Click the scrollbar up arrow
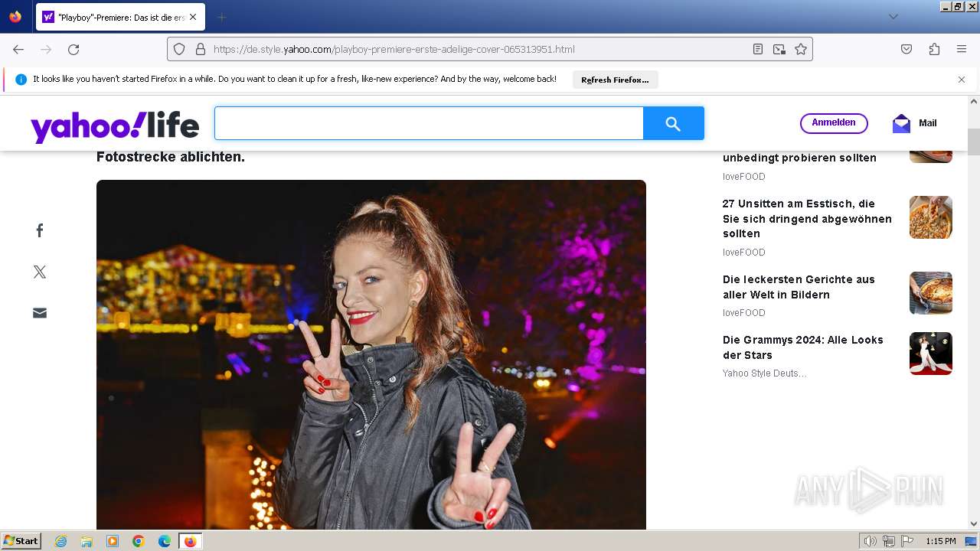The width and height of the screenshot is (980, 551). coord(974,101)
